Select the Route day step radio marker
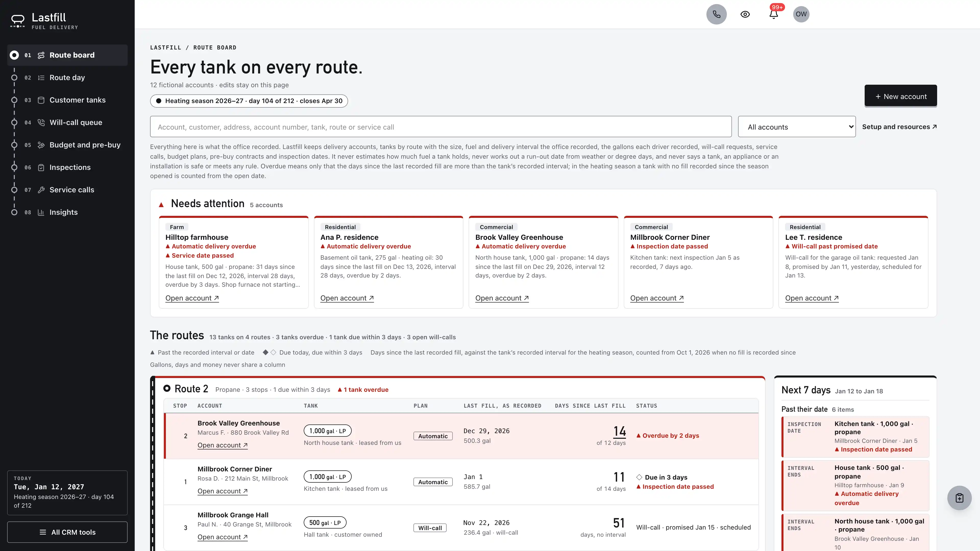The image size is (980, 551). [14, 78]
